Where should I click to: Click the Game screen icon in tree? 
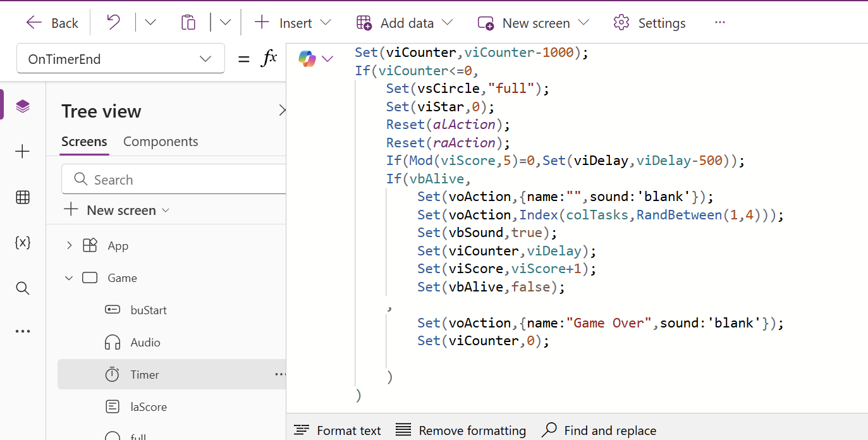pos(90,278)
